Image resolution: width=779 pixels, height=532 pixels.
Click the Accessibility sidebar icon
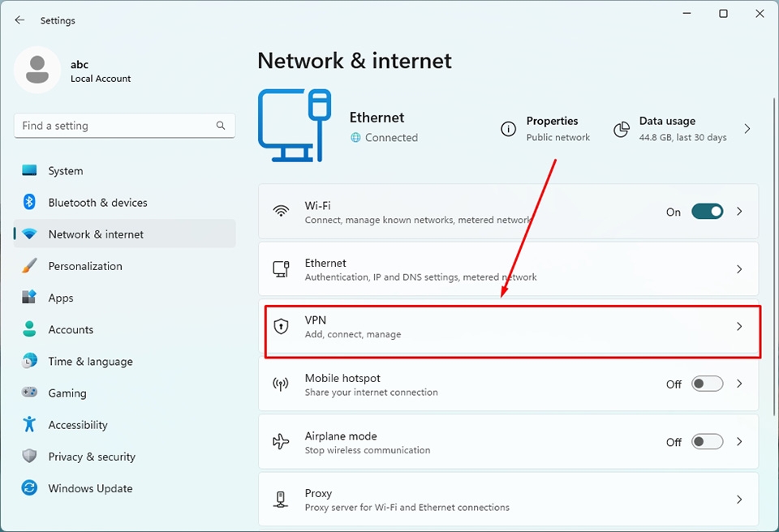[x=28, y=424]
